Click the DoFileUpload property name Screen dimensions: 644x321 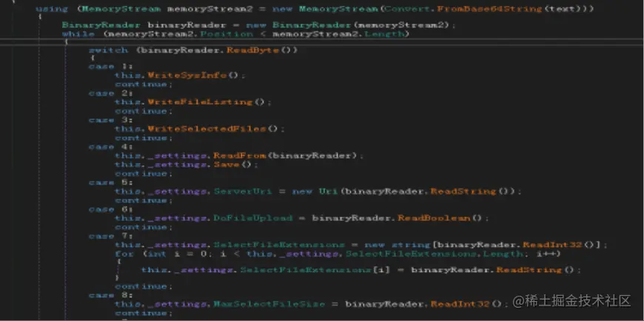pos(253,218)
